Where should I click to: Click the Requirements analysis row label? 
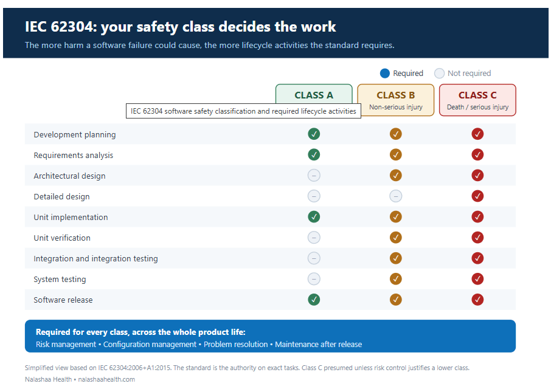(73, 155)
